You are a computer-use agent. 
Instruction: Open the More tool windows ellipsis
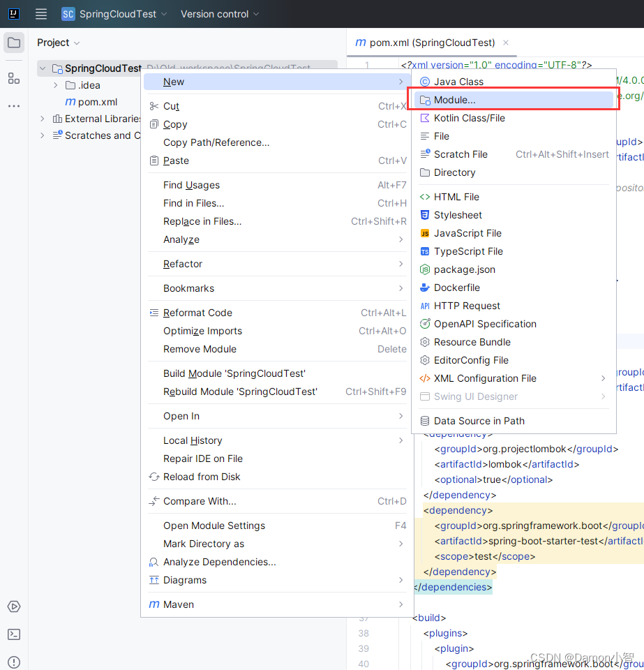point(14,106)
